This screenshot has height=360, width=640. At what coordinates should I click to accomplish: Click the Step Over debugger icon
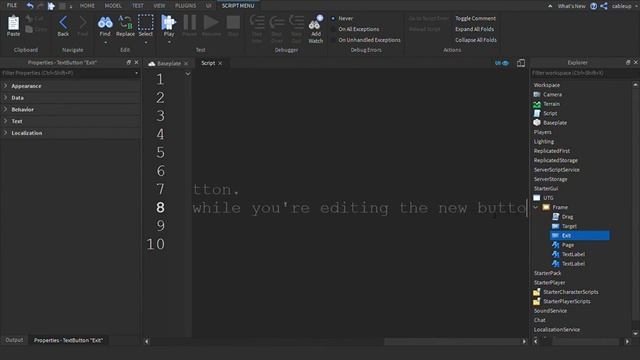pyautogui.click(x=277, y=23)
